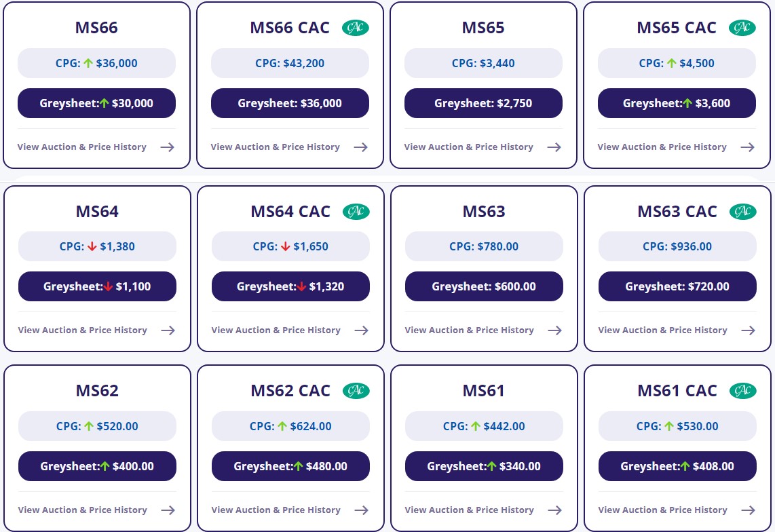The width and height of the screenshot is (775, 532).
Task: Open Auction & Price History for MS62 CAC
Action: (x=276, y=510)
